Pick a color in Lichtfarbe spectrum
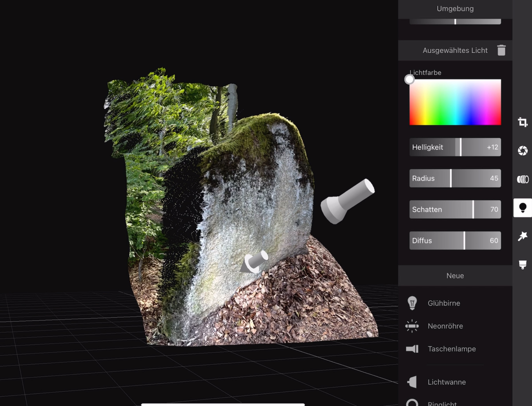The height and width of the screenshot is (406, 532). (455, 102)
